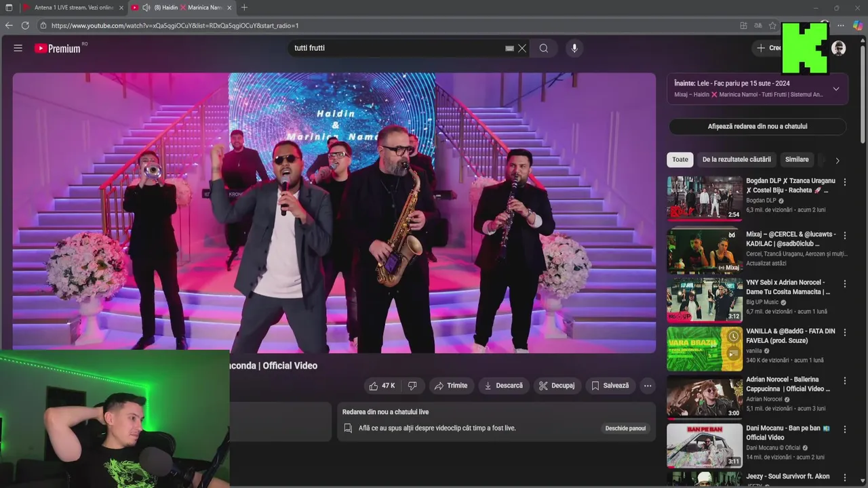This screenshot has width=868, height=488.
Task: Open options menu for Jeezy Soul Survivor
Action: 845,477
